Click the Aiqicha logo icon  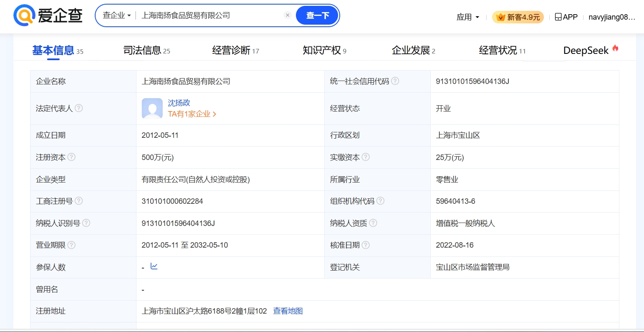tap(24, 15)
